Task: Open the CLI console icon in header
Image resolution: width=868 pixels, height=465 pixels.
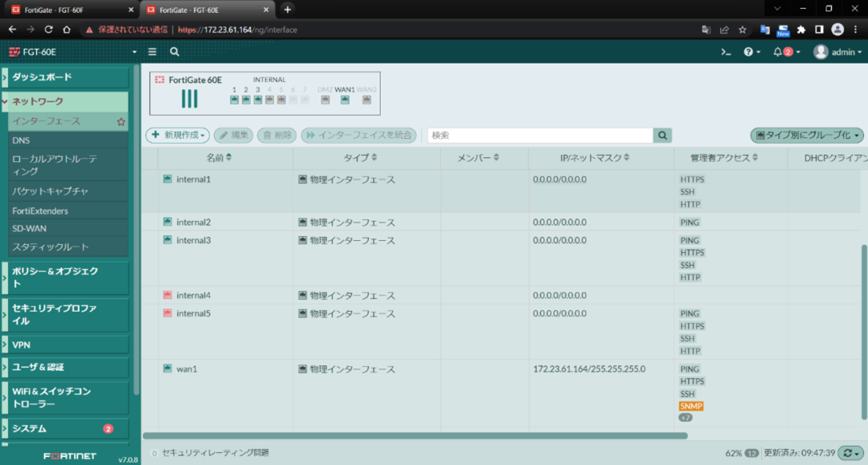Action: pyautogui.click(x=726, y=52)
